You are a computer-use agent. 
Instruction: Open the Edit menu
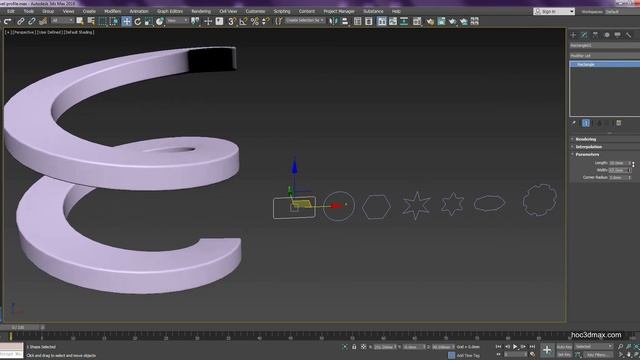[x=11, y=11]
